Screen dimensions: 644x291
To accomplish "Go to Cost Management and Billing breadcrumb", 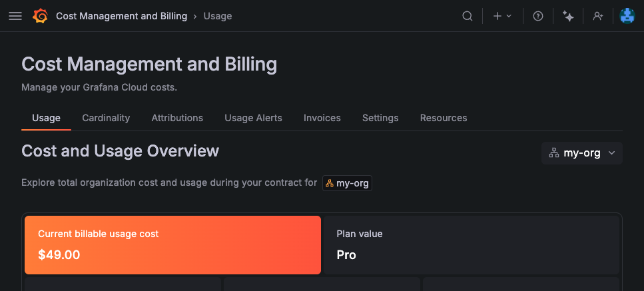I will 122,16.
